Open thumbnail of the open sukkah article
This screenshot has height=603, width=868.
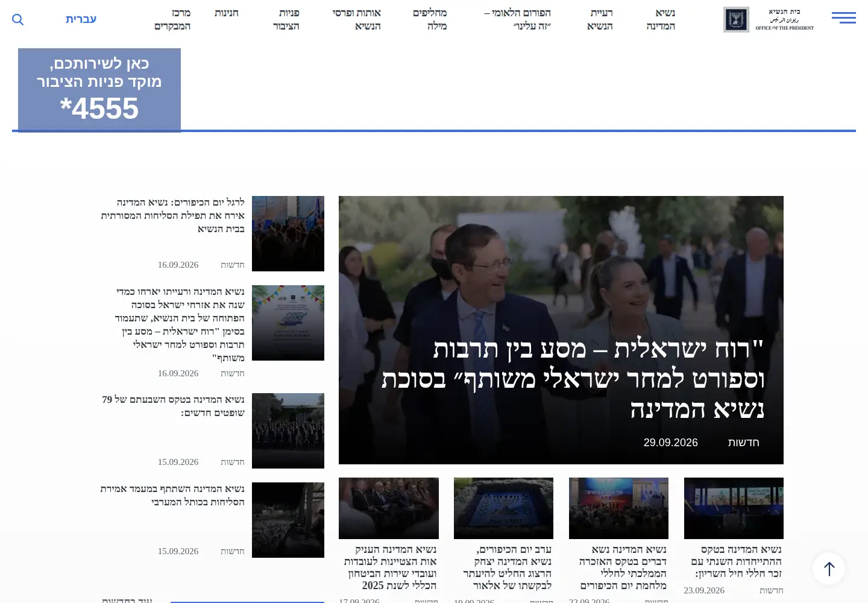tap(288, 323)
